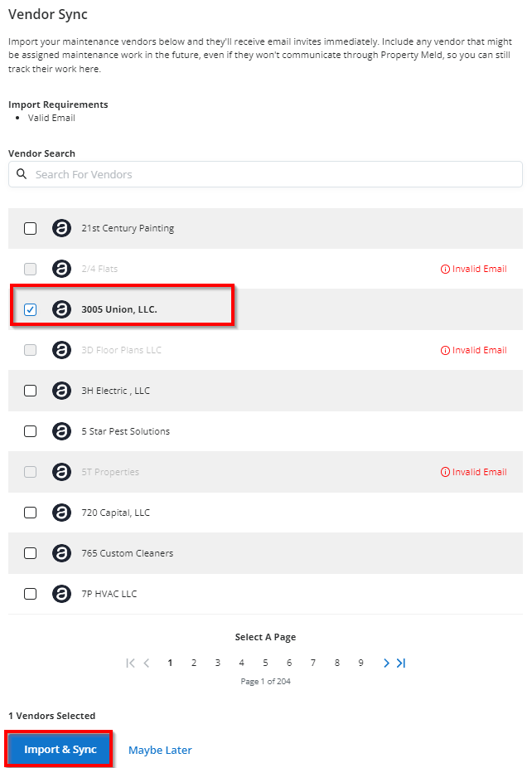Check the box for 21st Century Painting
The image size is (532, 768).
click(x=31, y=228)
